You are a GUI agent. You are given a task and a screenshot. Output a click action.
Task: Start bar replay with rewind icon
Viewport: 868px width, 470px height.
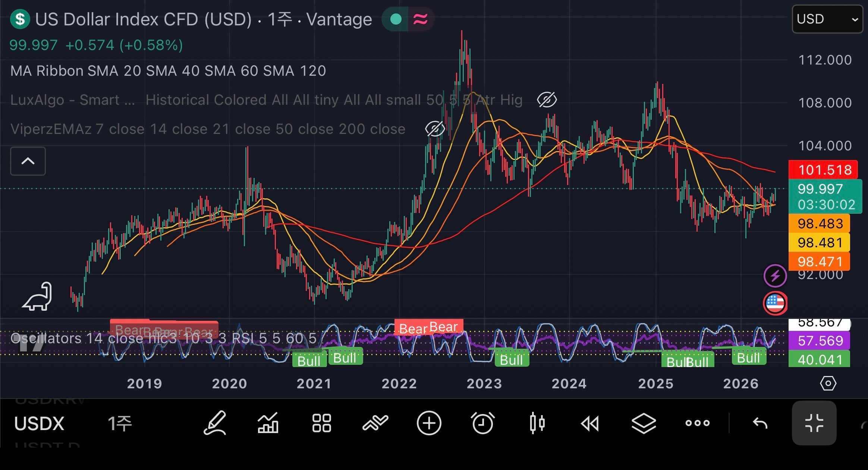(x=590, y=423)
